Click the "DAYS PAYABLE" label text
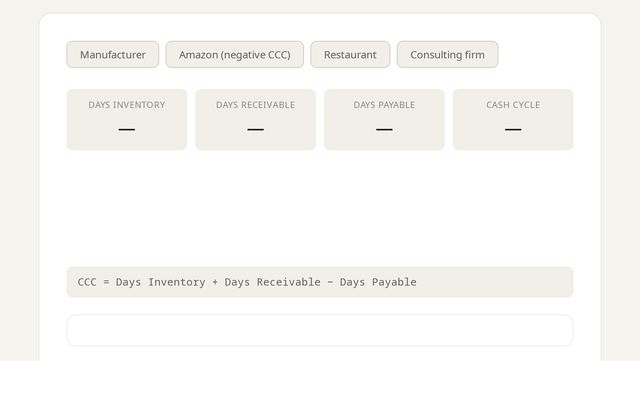Screen dimensions: 640x400 click(384, 105)
